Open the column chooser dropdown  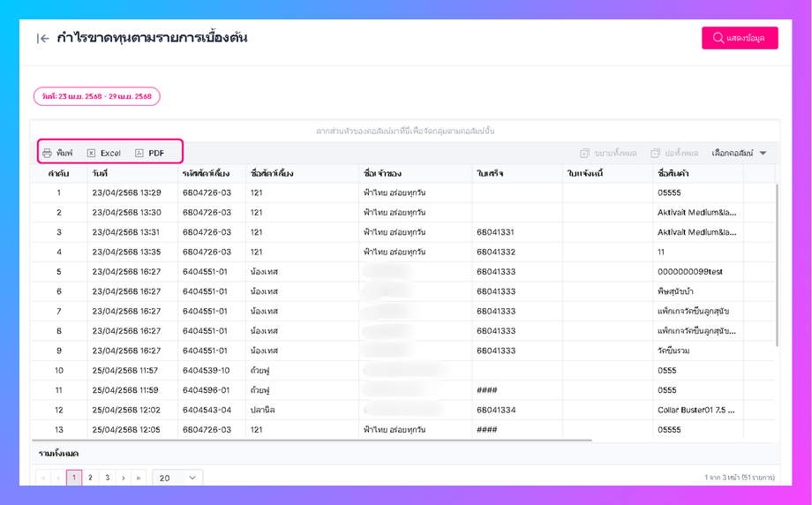(739, 154)
